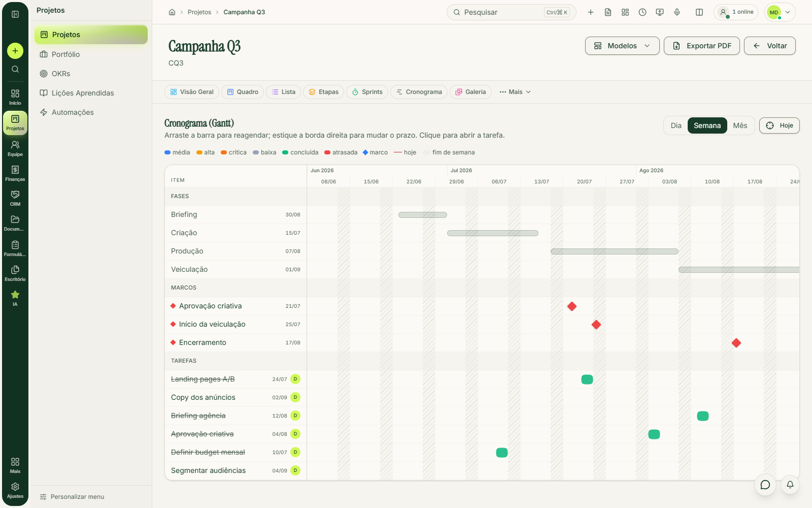The image size is (812, 508).
Task: Open Finanças section in left rail
Action: click(x=15, y=173)
